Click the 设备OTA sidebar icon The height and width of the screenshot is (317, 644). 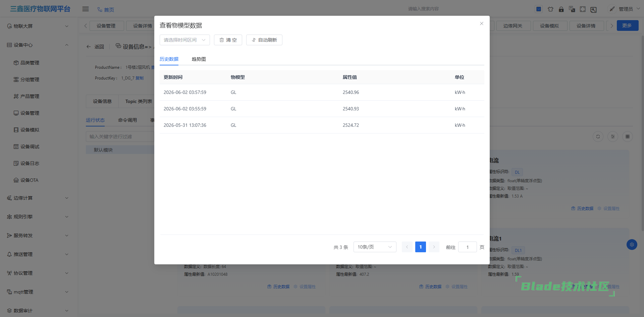[x=16, y=180]
